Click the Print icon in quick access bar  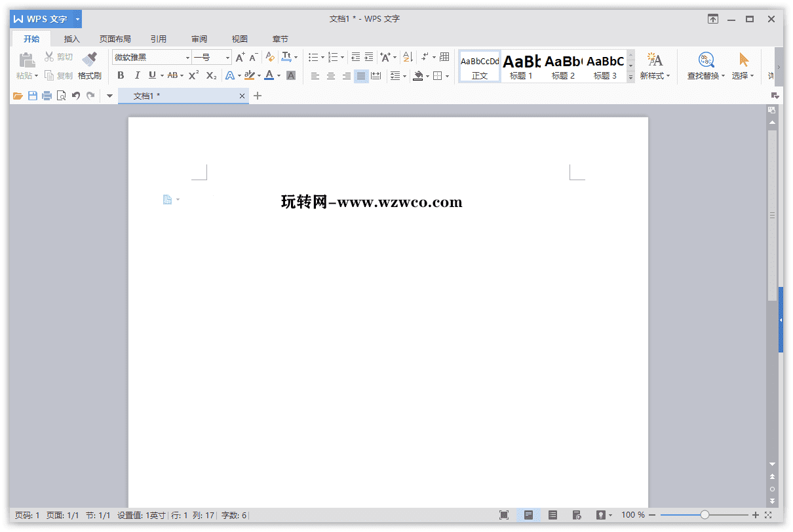click(x=46, y=96)
